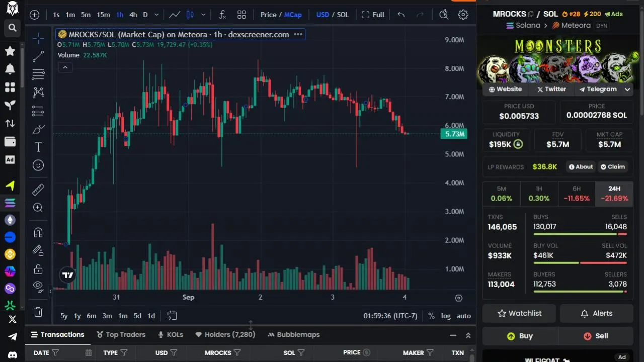Switch chart denomination to SOL
The image size is (644, 362).
tap(343, 15)
